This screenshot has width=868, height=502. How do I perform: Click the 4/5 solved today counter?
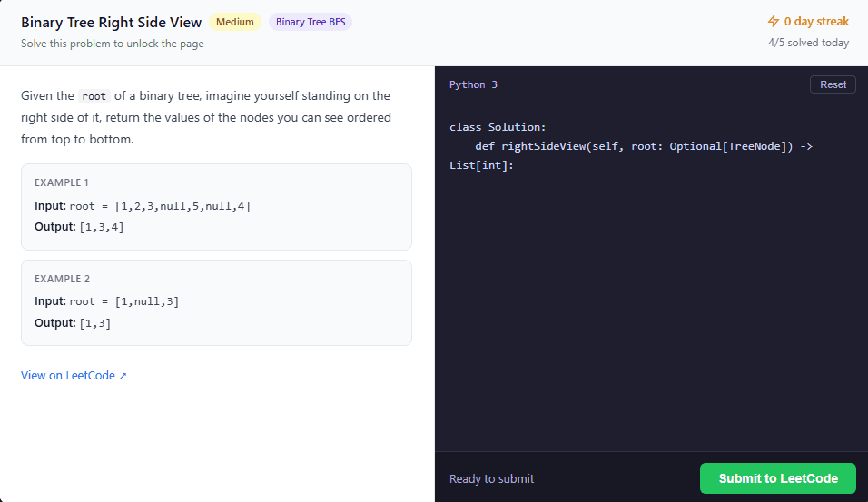tap(808, 43)
